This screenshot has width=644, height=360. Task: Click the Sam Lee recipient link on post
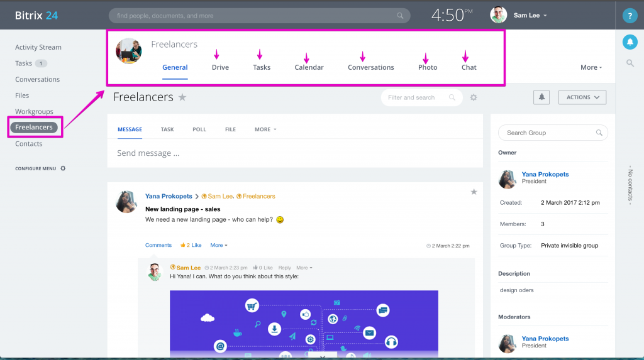(x=219, y=196)
